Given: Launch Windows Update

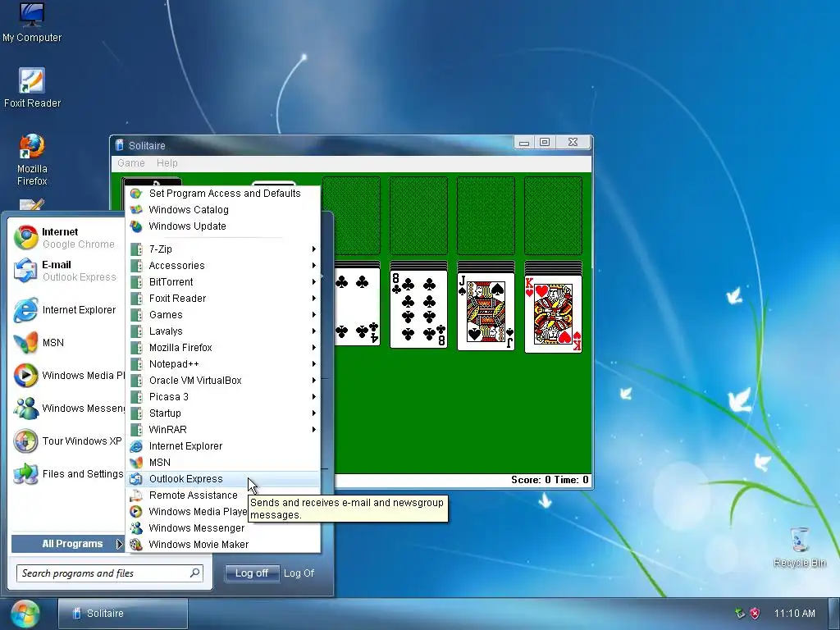Looking at the screenshot, I should pos(223,226).
